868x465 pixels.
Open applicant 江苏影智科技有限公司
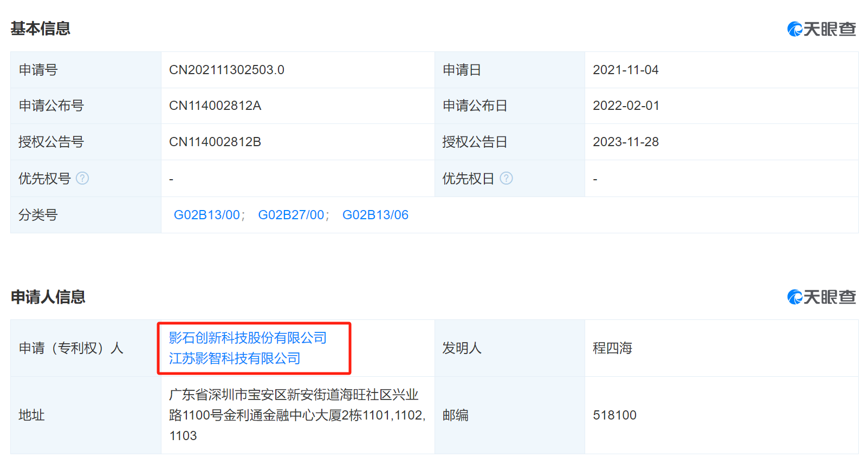235,358
